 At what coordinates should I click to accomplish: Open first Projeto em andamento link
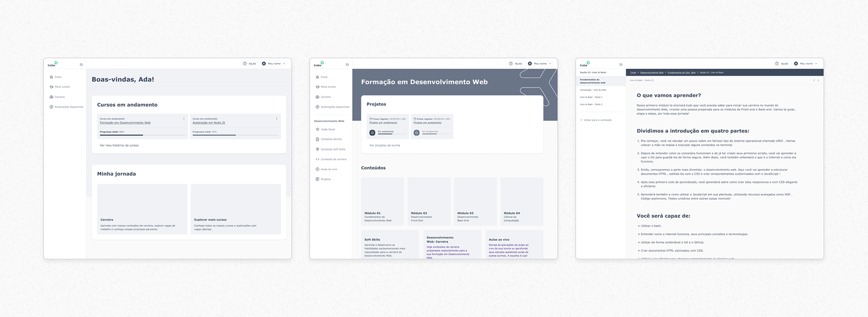tap(383, 123)
